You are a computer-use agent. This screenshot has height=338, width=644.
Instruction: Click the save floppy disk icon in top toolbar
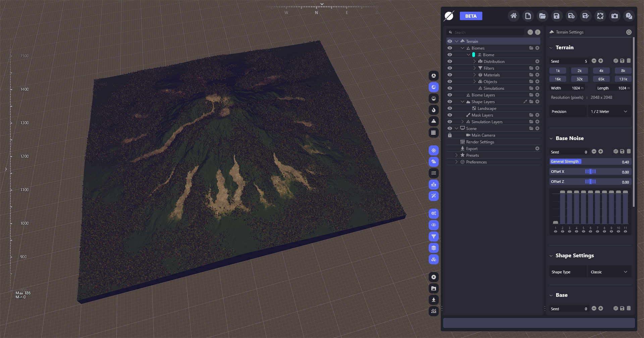[556, 16]
